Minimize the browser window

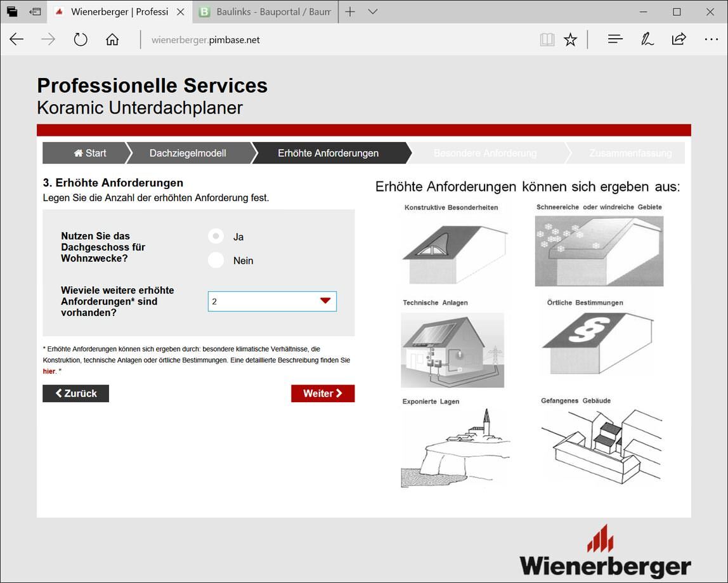[x=643, y=11]
